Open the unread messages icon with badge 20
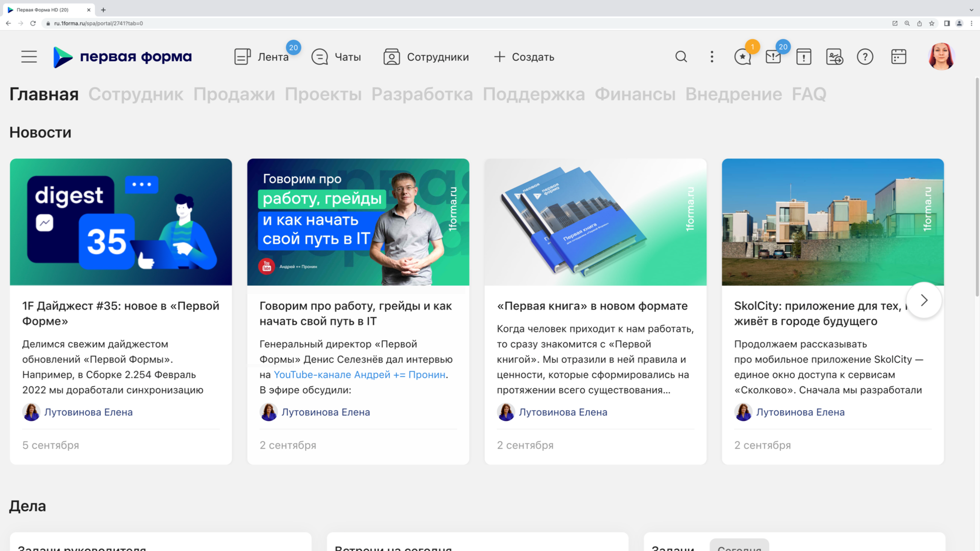 [773, 57]
